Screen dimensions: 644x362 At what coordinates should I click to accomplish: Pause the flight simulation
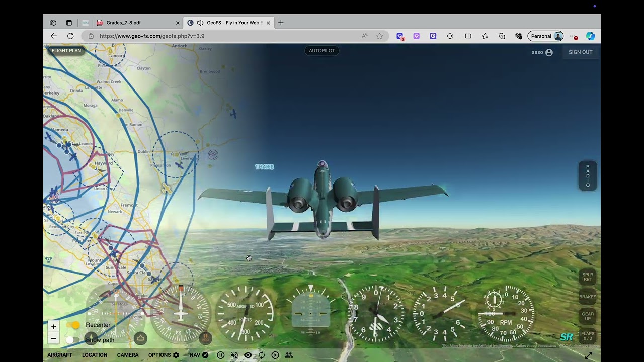[220, 355]
